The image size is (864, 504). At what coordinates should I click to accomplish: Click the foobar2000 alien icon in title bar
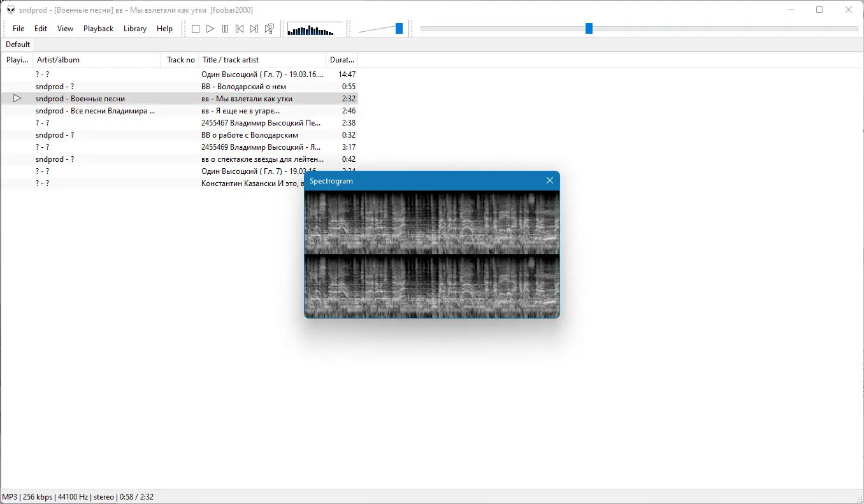(x=11, y=10)
